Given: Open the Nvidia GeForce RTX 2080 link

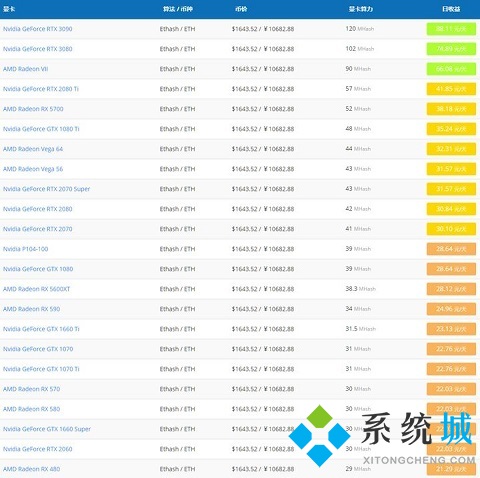Looking at the screenshot, I should pyautogui.click(x=37, y=209).
